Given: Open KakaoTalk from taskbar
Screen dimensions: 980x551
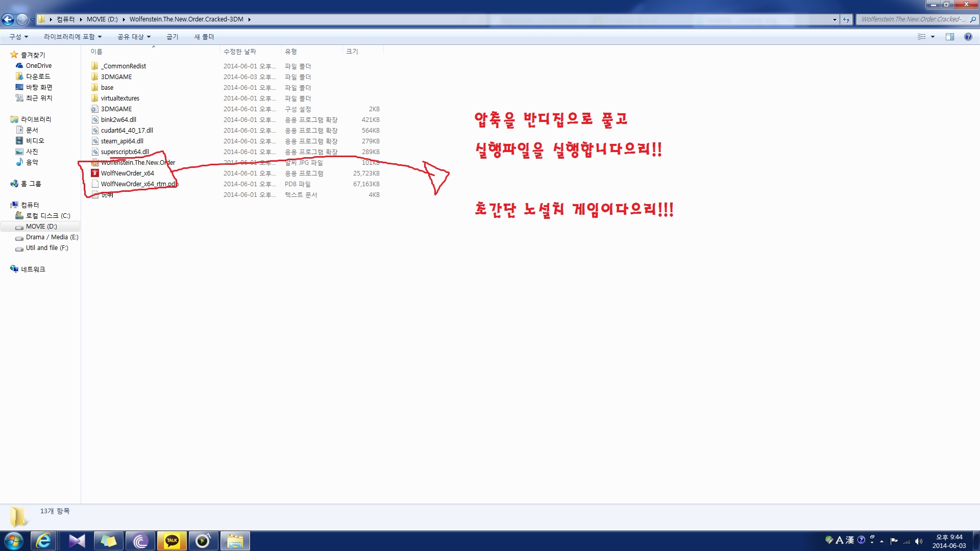Looking at the screenshot, I should pyautogui.click(x=171, y=541).
